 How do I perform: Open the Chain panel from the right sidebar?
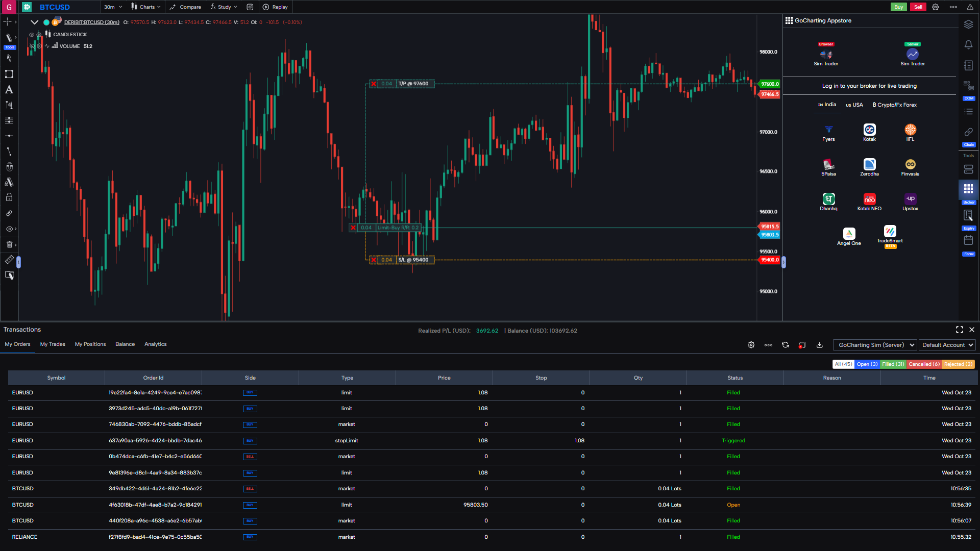968,132
